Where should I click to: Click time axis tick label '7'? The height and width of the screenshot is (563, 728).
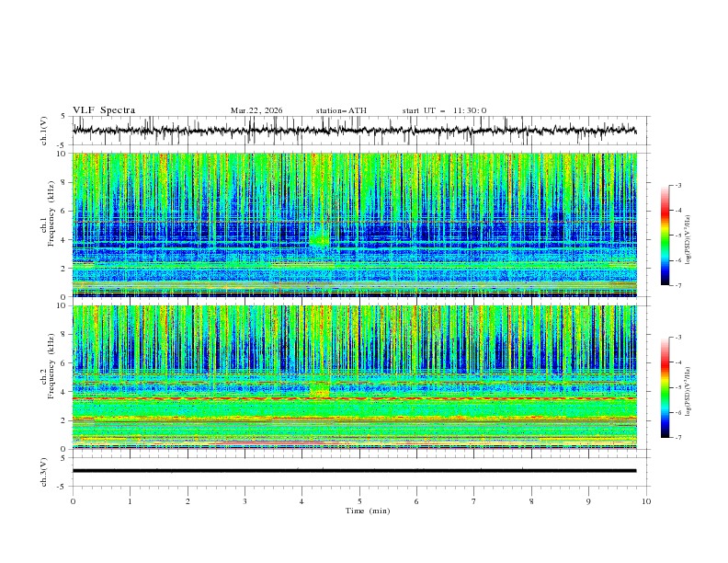[x=474, y=501]
